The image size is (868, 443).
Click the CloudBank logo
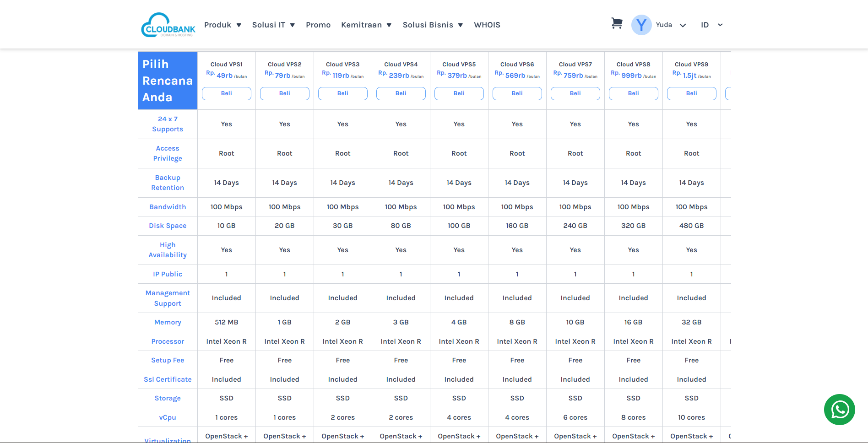pos(168,25)
